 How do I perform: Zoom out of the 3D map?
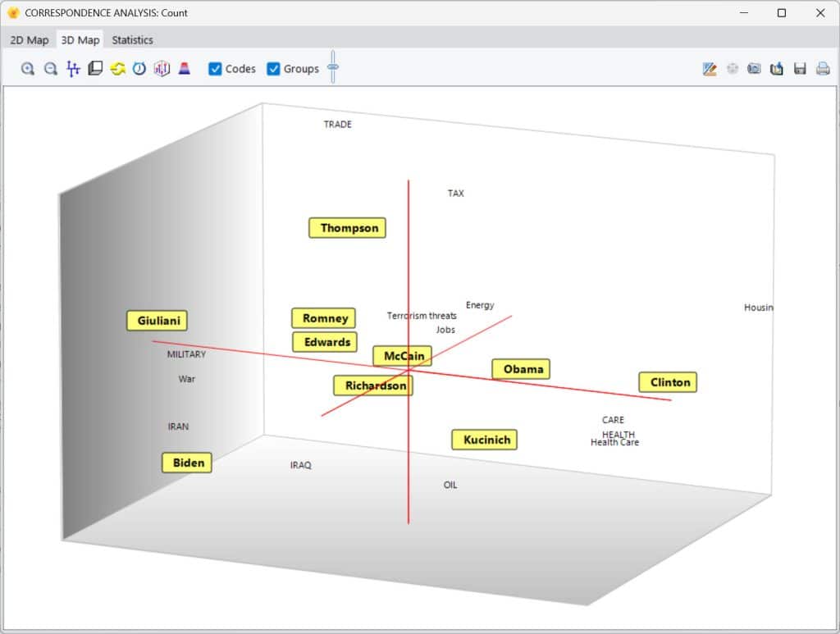coord(50,69)
